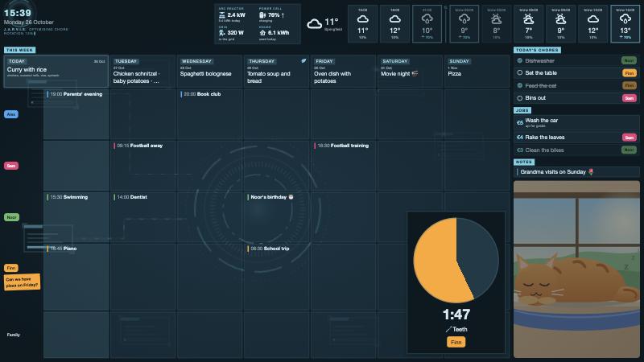Open the 08:30 School trip event
644x362 pixels.
click(x=268, y=249)
